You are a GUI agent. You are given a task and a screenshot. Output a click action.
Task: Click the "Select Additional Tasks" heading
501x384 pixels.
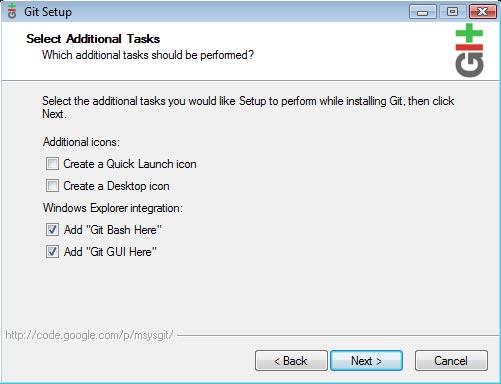93,39
